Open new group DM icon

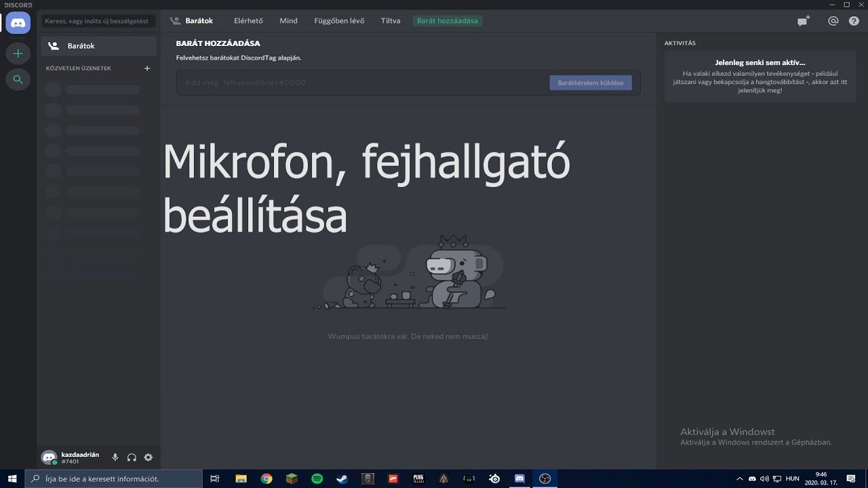point(804,21)
